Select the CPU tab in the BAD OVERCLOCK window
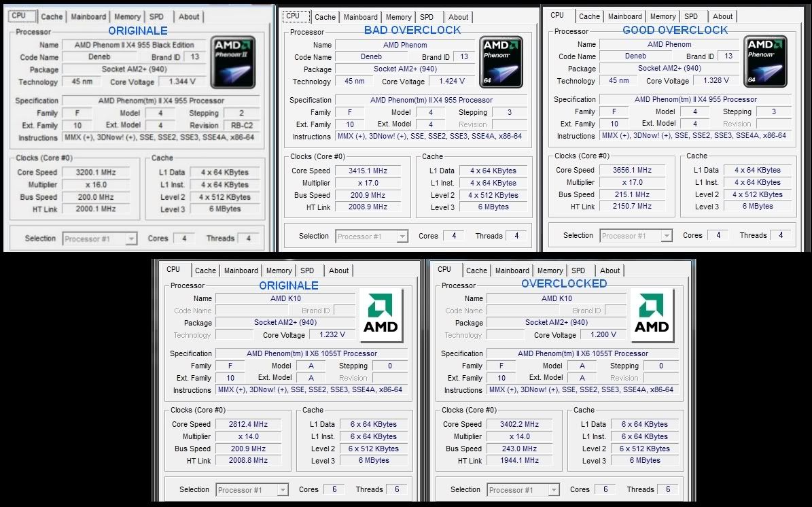812x507 pixels. click(293, 16)
